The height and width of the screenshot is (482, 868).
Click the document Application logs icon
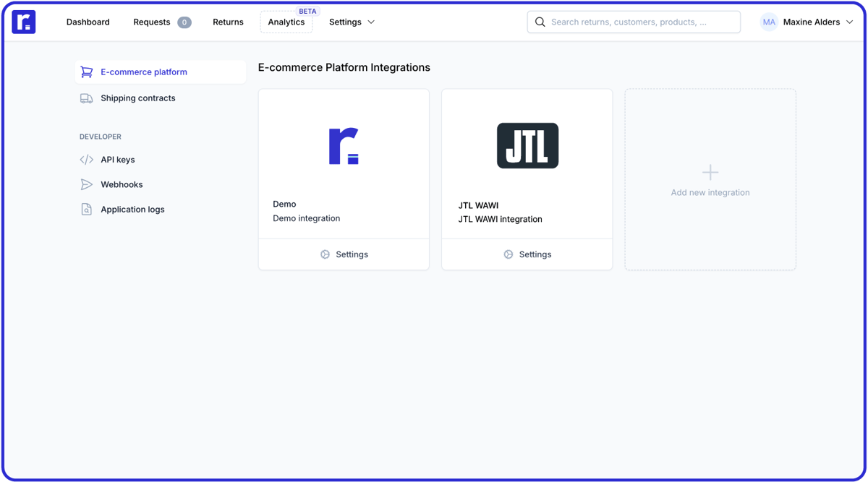pyautogui.click(x=87, y=210)
